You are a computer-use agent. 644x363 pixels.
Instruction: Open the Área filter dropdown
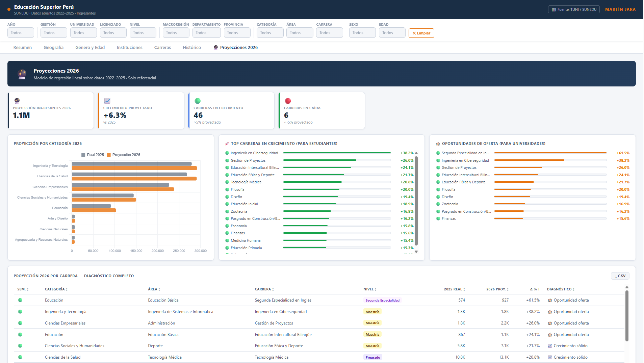[x=300, y=33]
